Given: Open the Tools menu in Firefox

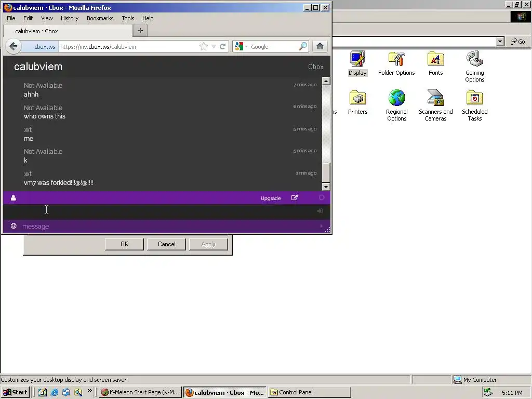Looking at the screenshot, I should (128, 18).
